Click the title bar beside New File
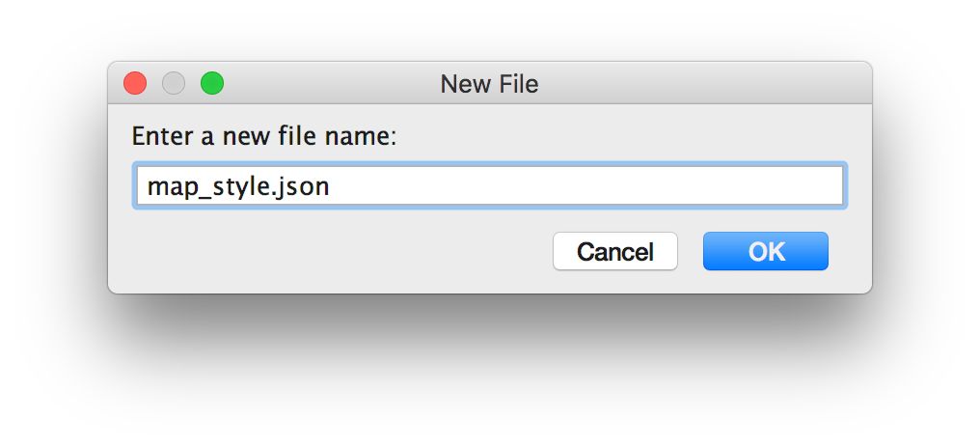980x448 pixels. (x=688, y=83)
